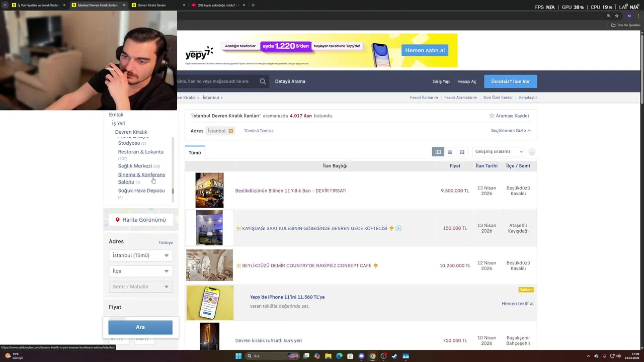
Task: Switch to classic list view icon
Action: (x=450, y=152)
